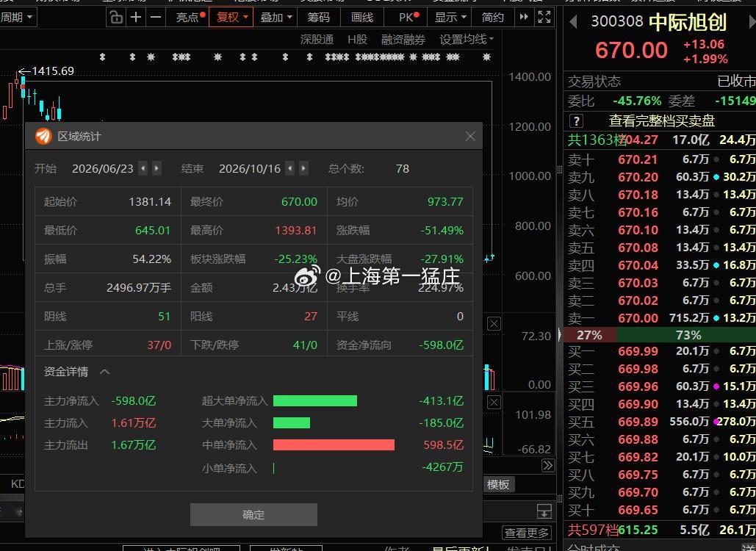The width and height of the screenshot is (756, 551).
Task: Close the 区域统计 dialog
Action: 470,137
